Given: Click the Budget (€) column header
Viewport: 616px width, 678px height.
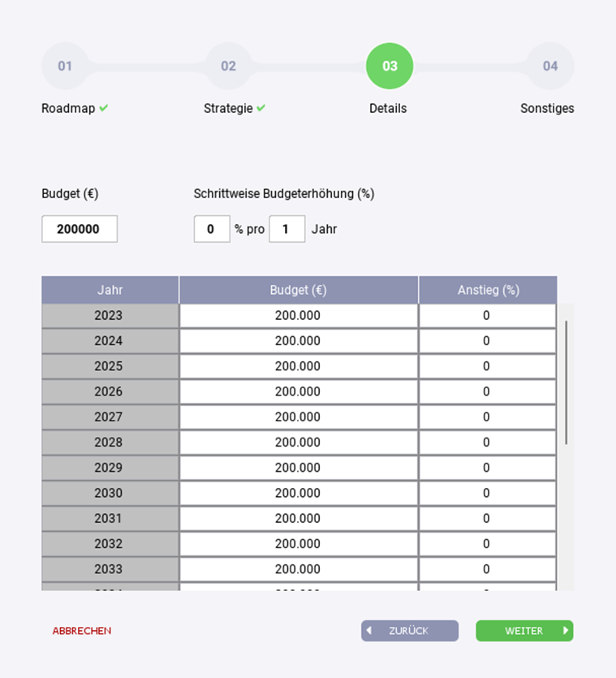Looking at the screenshot, I should 298,290.
